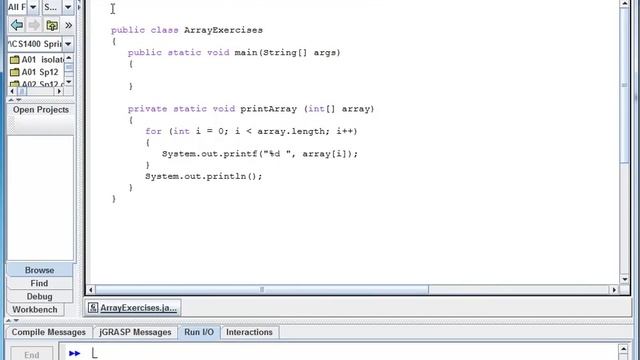This screenshot has width=640, height=360.
Task: Click the Run I/O pane scroll-up arrow
Action: pyautogui.click(x=623, y=349)
